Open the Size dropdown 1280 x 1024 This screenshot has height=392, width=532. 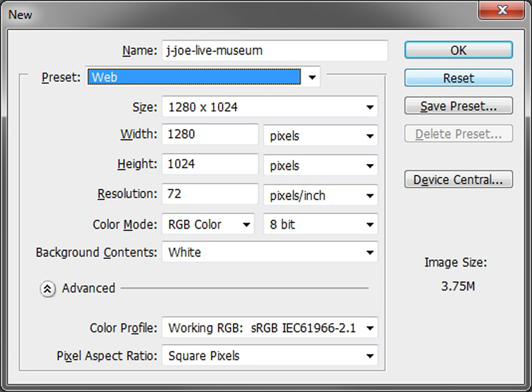click(x=270, y=107)
